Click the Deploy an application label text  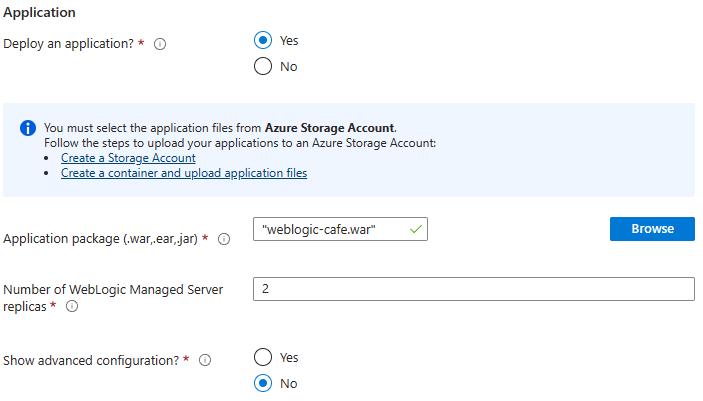(68, 45)
